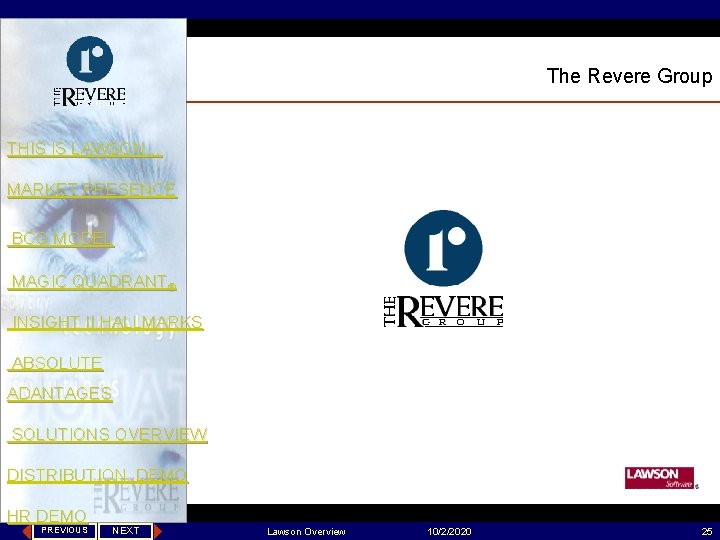Click slide number 25 in footer

point(707,532)
